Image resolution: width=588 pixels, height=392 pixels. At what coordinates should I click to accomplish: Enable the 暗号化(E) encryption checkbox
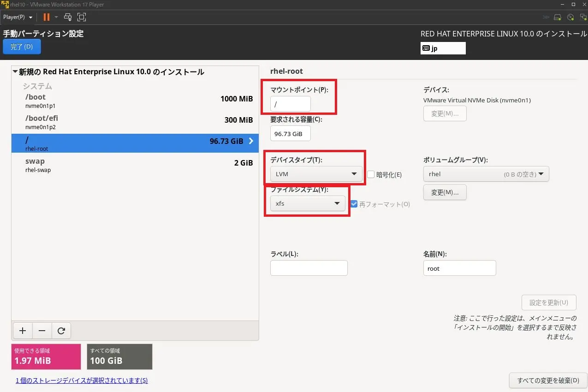pyautogui.click(x=371, y=174)
